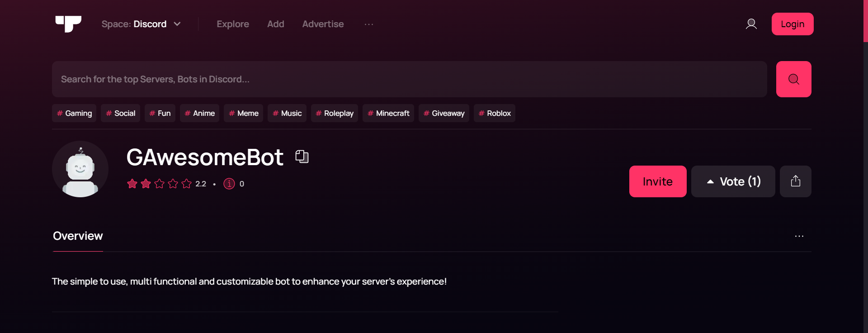868x333 pixels.
Task: Focus the Servers and Bots search field
Action: [410, 79]
